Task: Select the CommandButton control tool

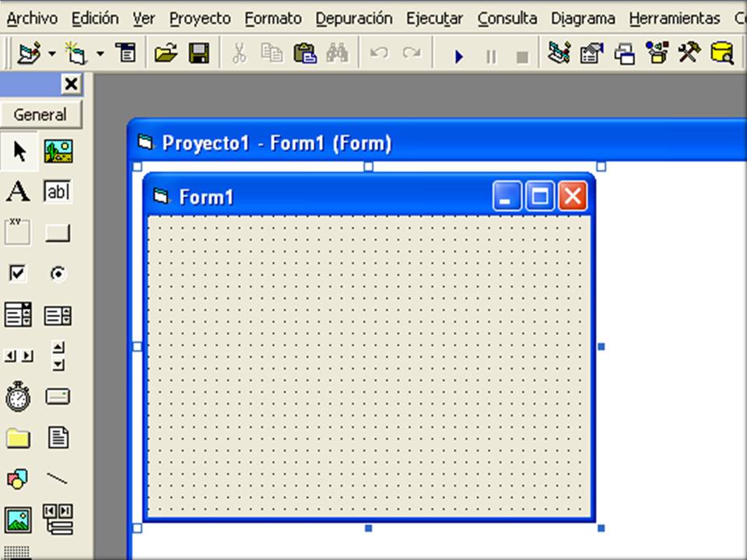Action: pos(57,232)
